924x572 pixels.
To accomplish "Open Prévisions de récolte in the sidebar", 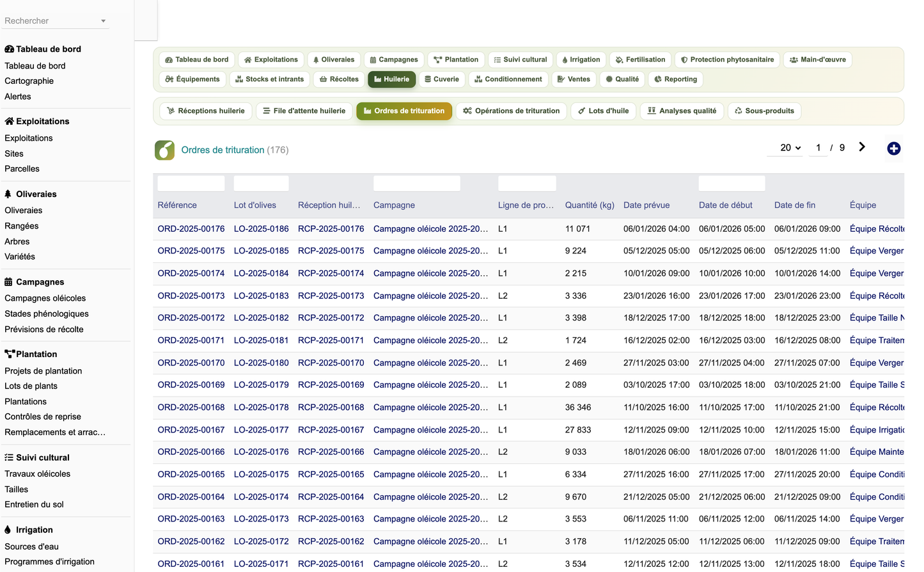I will pos(44,330).
